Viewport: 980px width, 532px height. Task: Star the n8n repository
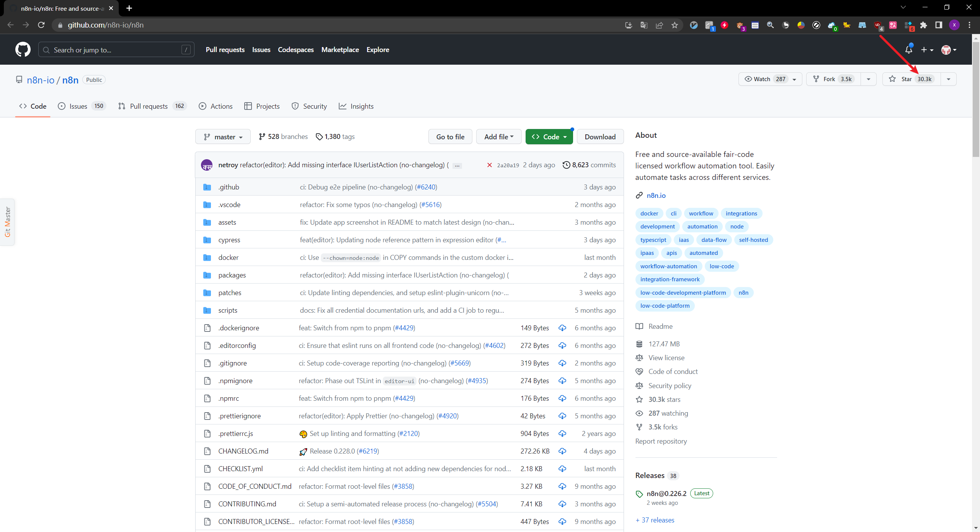[x=906, y=79]
